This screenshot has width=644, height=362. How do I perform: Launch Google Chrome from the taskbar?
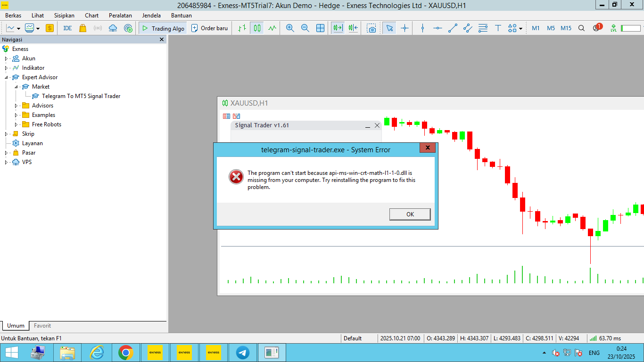point(125,353)
